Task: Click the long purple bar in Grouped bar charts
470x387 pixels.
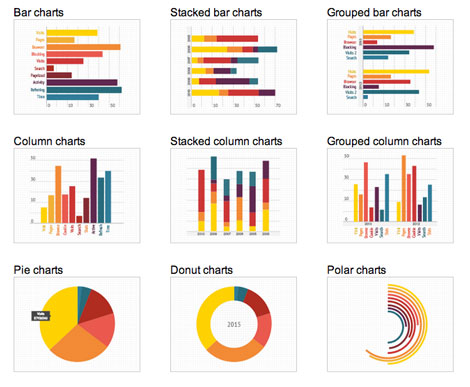Action: pos(398,47)
